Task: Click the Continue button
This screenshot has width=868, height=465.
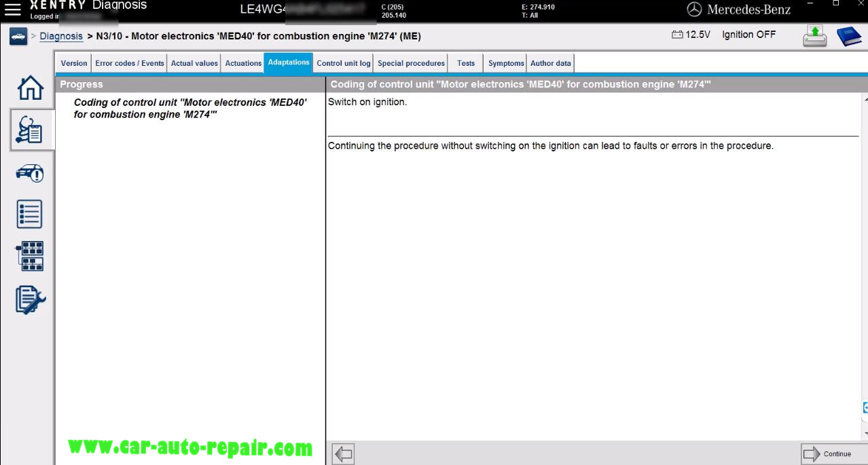Action: click(833, 453)
